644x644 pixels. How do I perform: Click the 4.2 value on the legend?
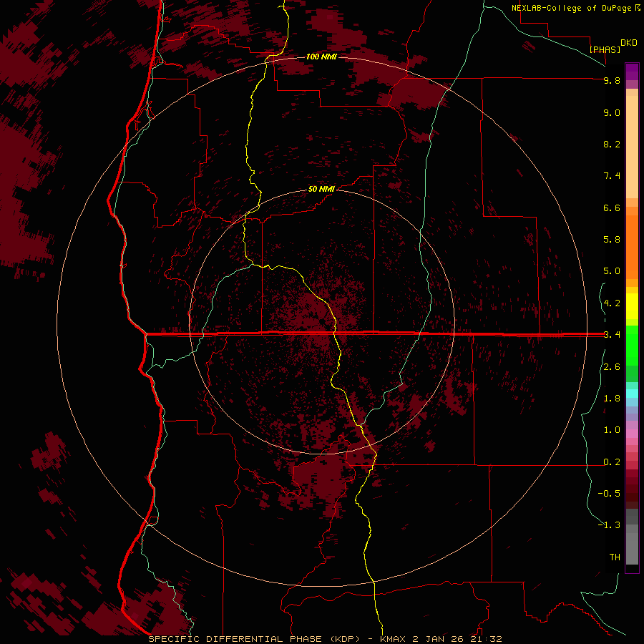pyautogui.click(x=612, y=303)
